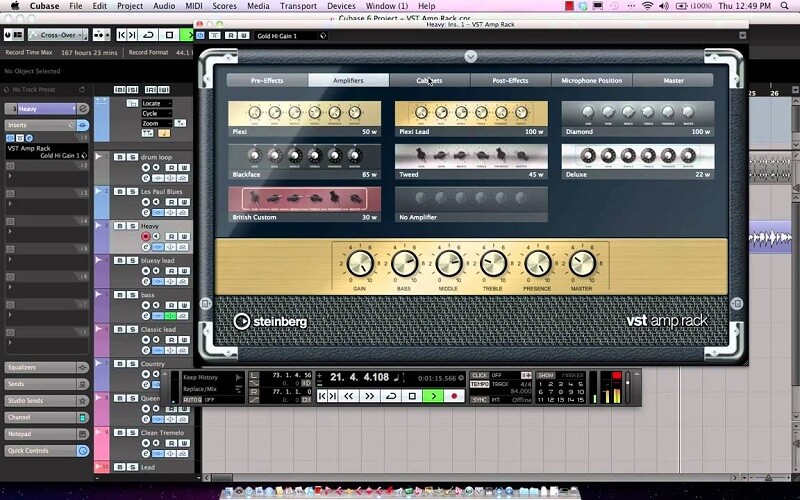This screenshot has width=800, height=500.
Task: Enable Write automation on Classic lead track
Action: pos(184,340)
